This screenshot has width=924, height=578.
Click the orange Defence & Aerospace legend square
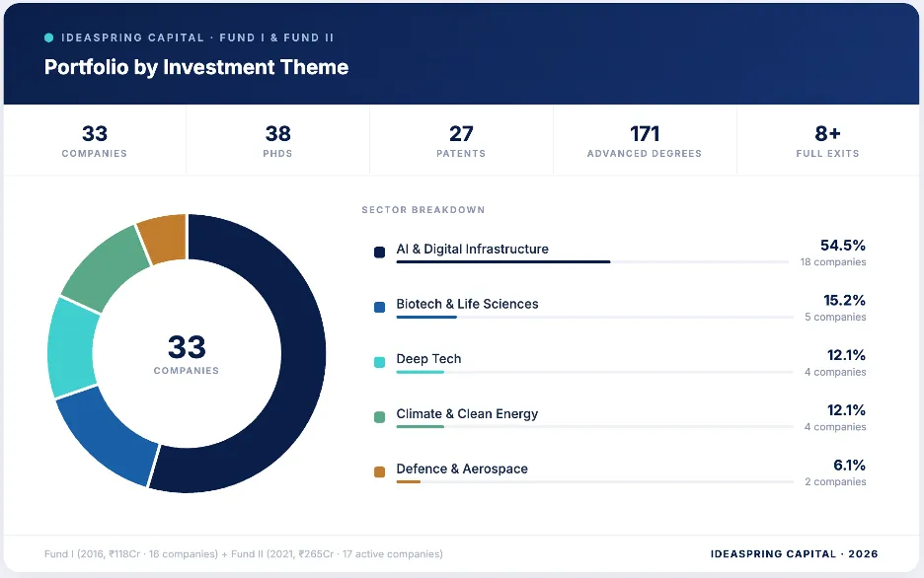pyautogui.click(x=379, y=471)
